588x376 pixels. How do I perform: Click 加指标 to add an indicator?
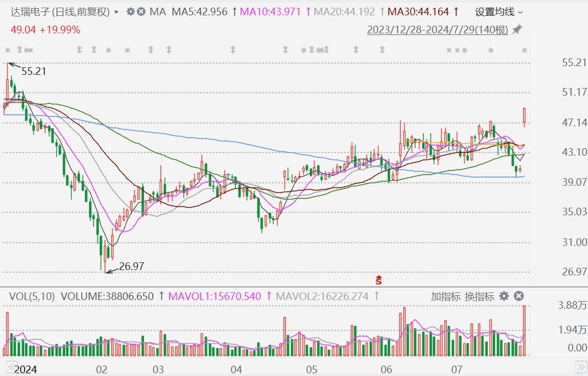point(445,297)
